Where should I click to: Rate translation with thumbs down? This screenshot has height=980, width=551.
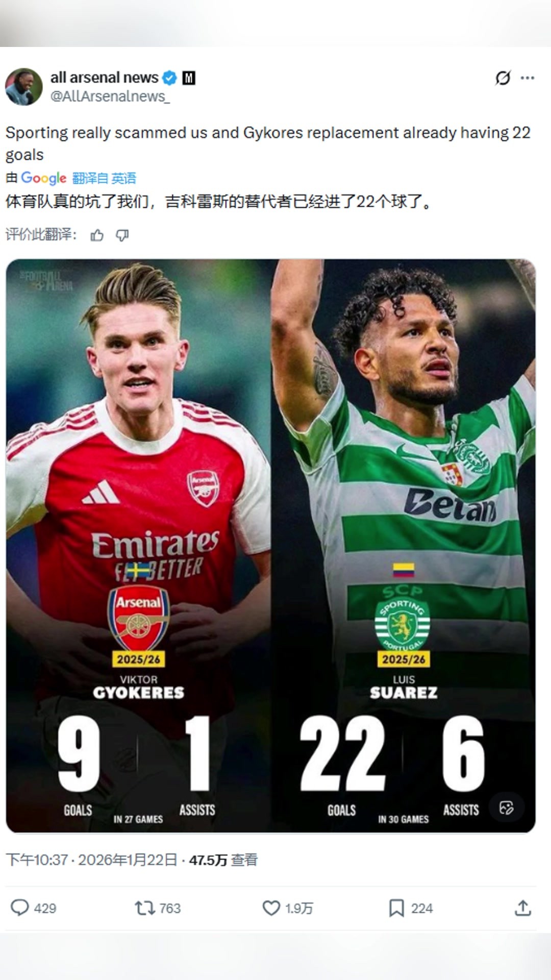122,235
